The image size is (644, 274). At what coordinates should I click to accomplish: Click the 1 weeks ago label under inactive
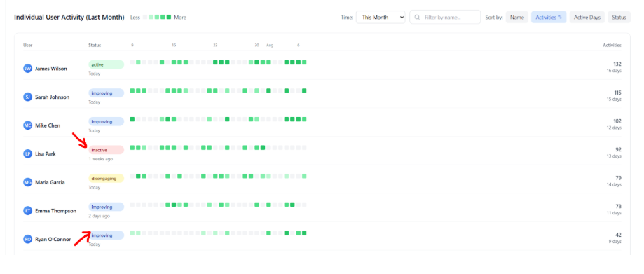101,159
